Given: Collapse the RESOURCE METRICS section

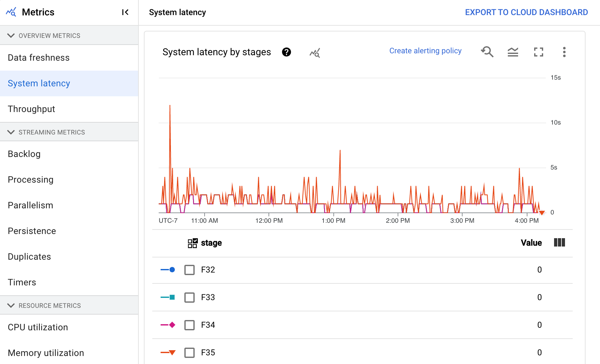Looking at the screenshot, I should click(x=11, y=305).
